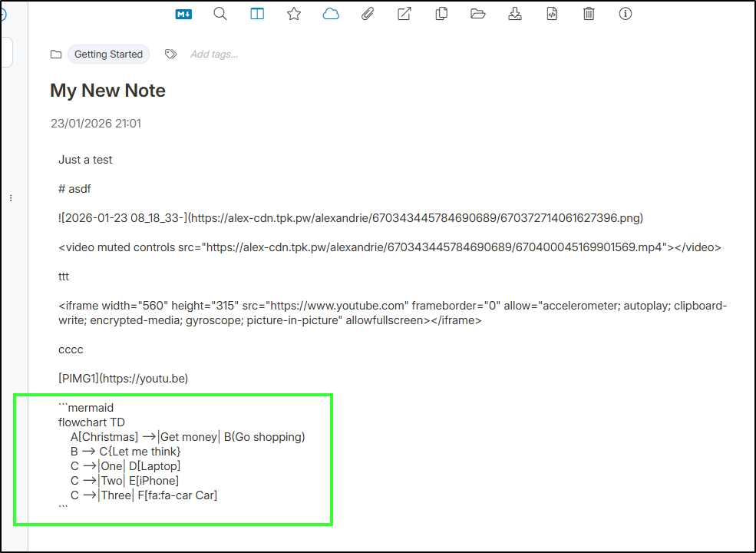Click the tag icon beside Add tags
The height and width of the screenshot is (553, 756).
170,55
